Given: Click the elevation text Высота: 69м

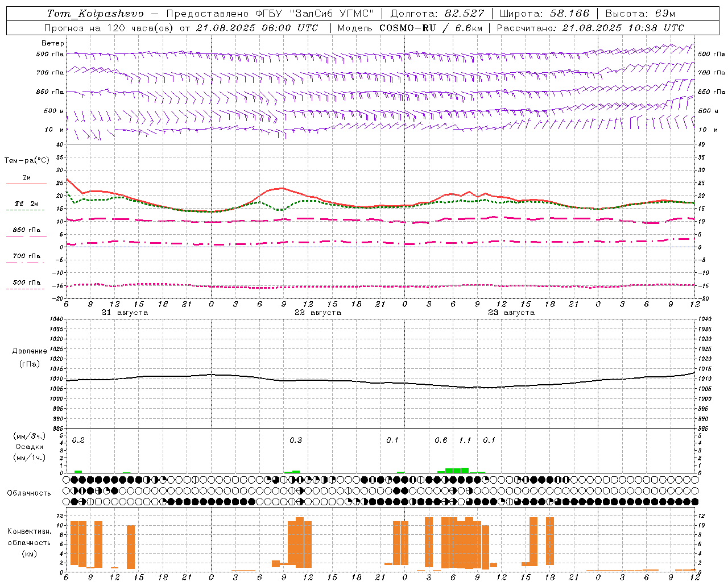Looking at the screenshot, I should click(640, 14).
